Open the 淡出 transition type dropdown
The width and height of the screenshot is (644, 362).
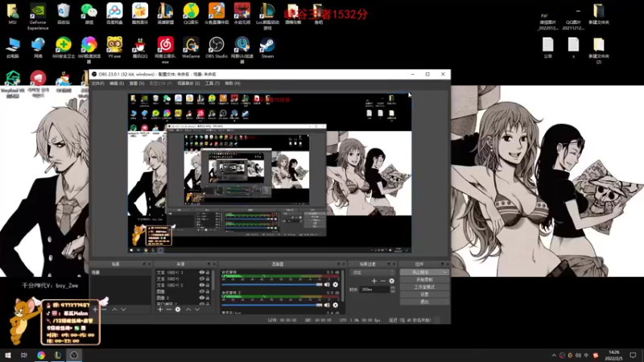372,273
